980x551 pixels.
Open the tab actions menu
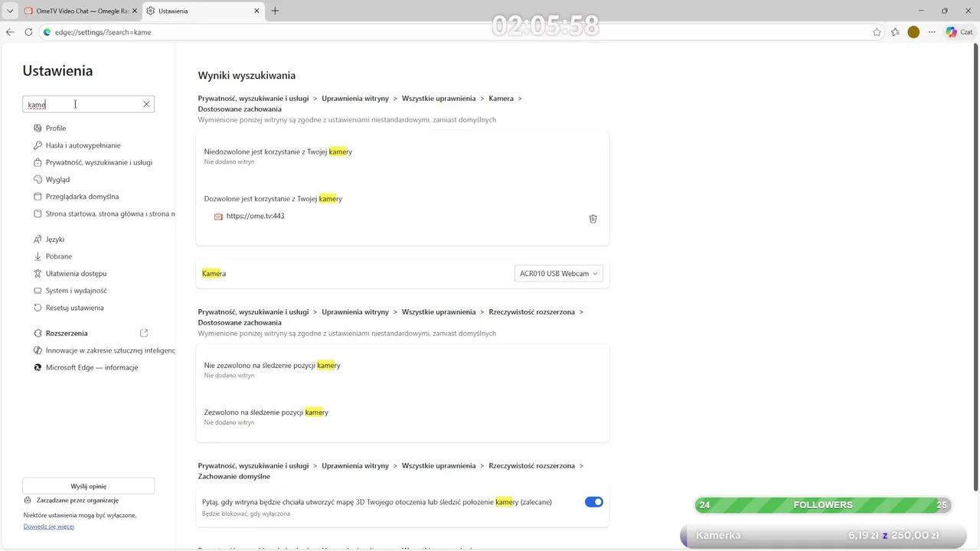(10, 11)
